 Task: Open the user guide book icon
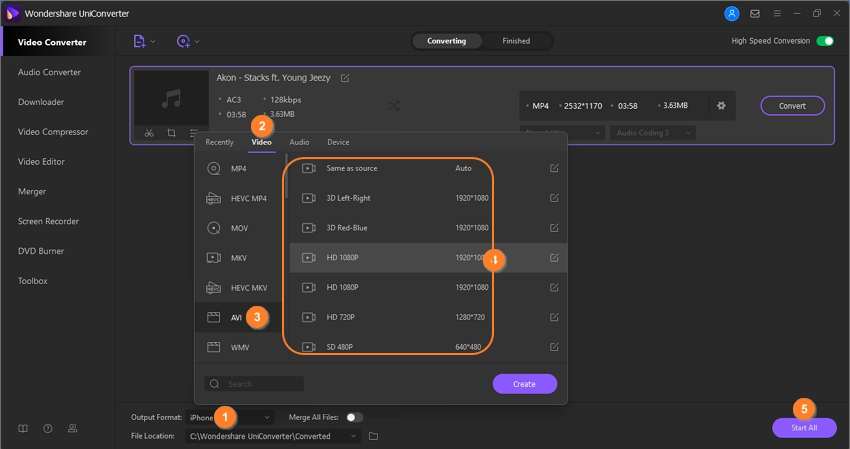pos(23,428)
